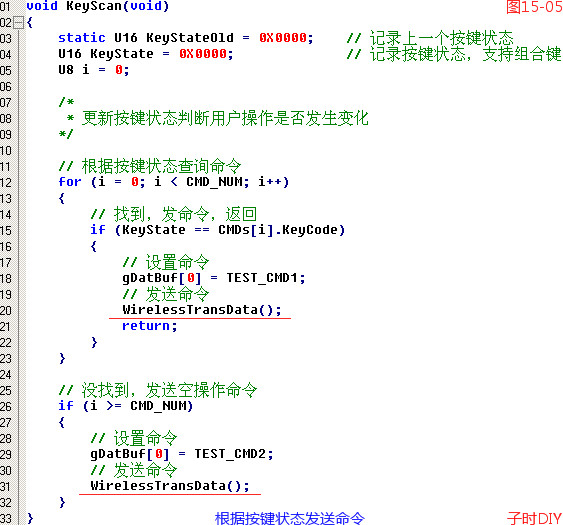The height and width of the screenshot is (525, 563).
Task: Click the return statement on line 21
Action: click(149, 326)
